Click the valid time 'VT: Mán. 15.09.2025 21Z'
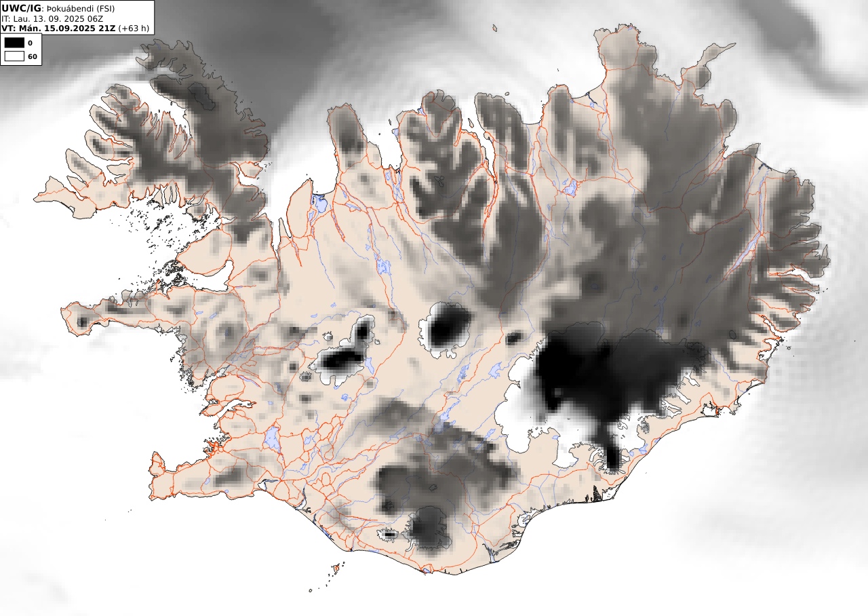 [x=58, y=28]
